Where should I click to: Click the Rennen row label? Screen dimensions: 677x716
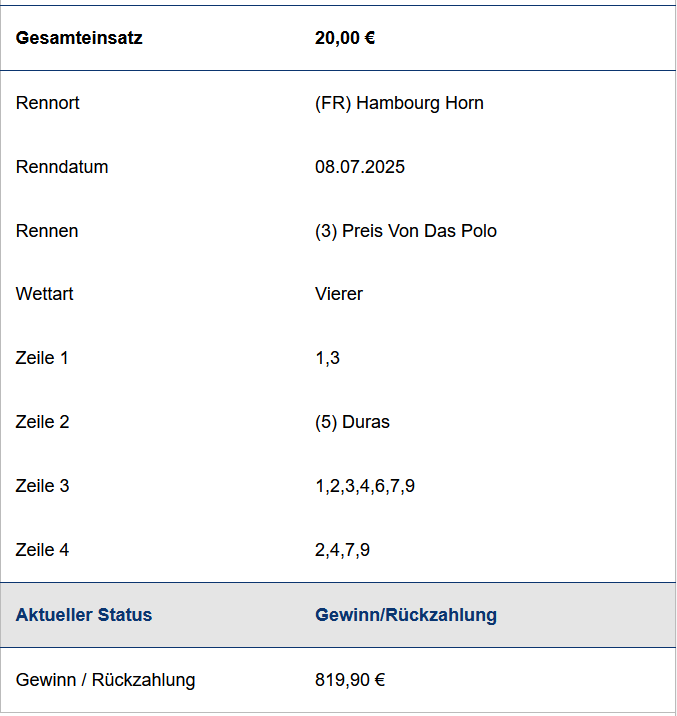(47, 231)
